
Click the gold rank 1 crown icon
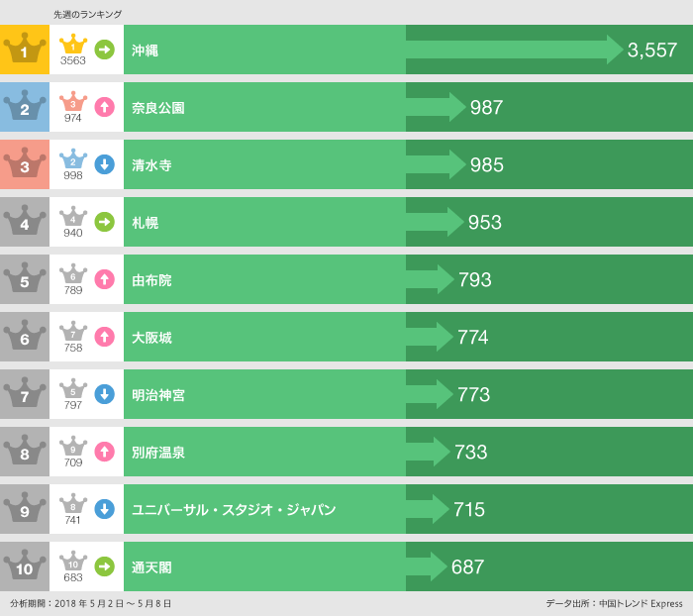pyautogui.click(x=25, y=50)
